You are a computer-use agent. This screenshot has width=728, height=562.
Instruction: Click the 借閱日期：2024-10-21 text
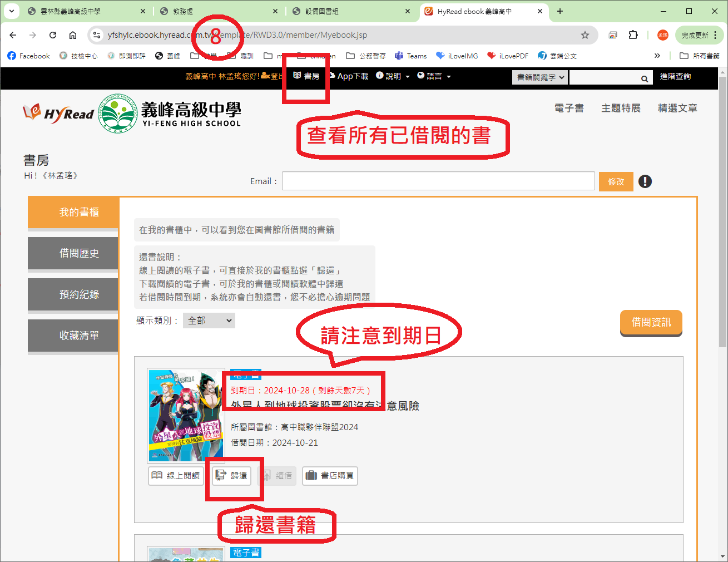(275, 443)
